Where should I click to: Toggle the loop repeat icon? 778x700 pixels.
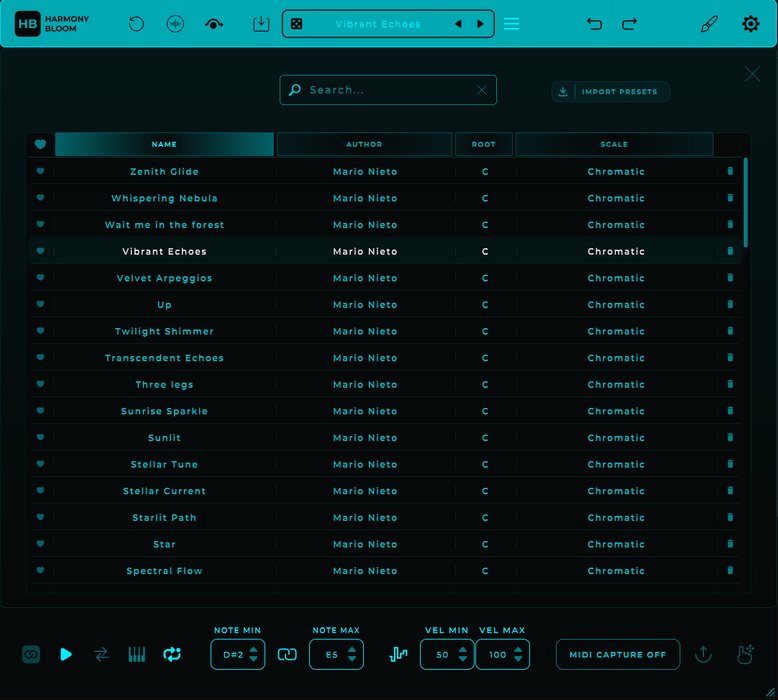[x=172, y=654]
